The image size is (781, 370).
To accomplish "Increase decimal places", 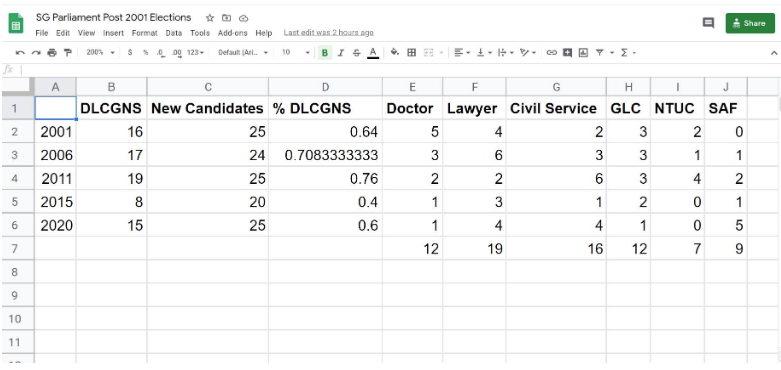I will [176, 52].
